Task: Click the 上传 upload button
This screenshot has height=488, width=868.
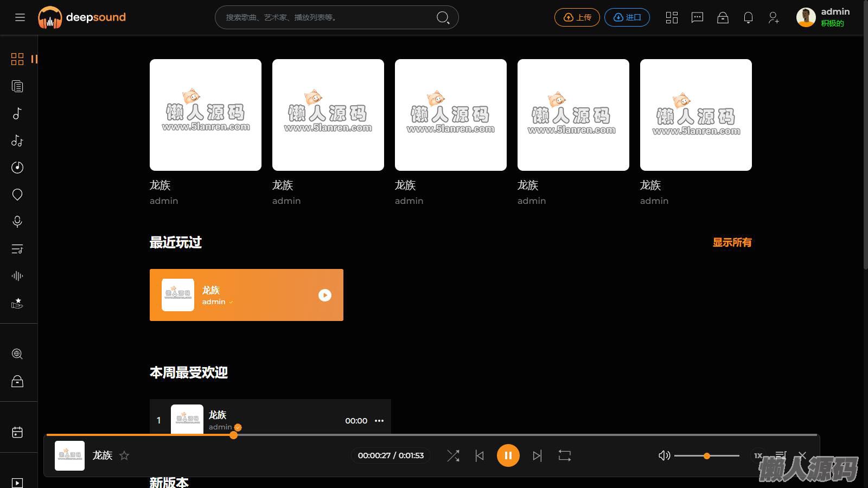Action: click(577, 17)
